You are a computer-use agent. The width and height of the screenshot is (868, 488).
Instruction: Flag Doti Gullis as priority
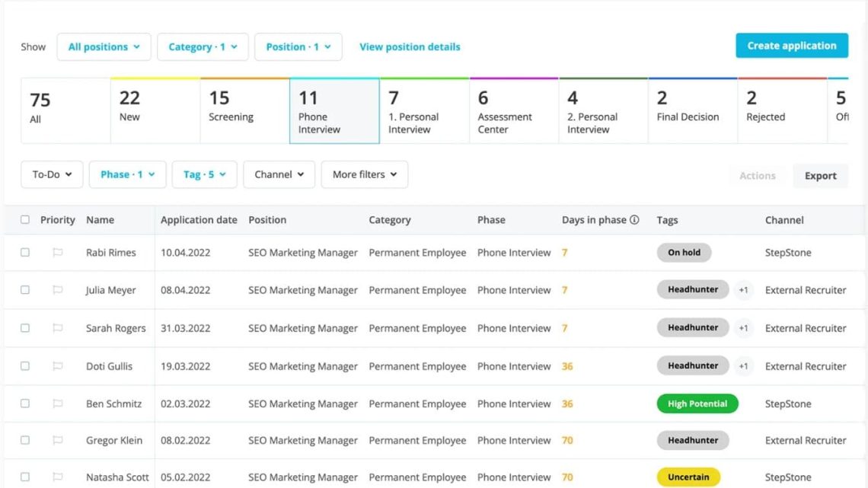tap(57, 365)
